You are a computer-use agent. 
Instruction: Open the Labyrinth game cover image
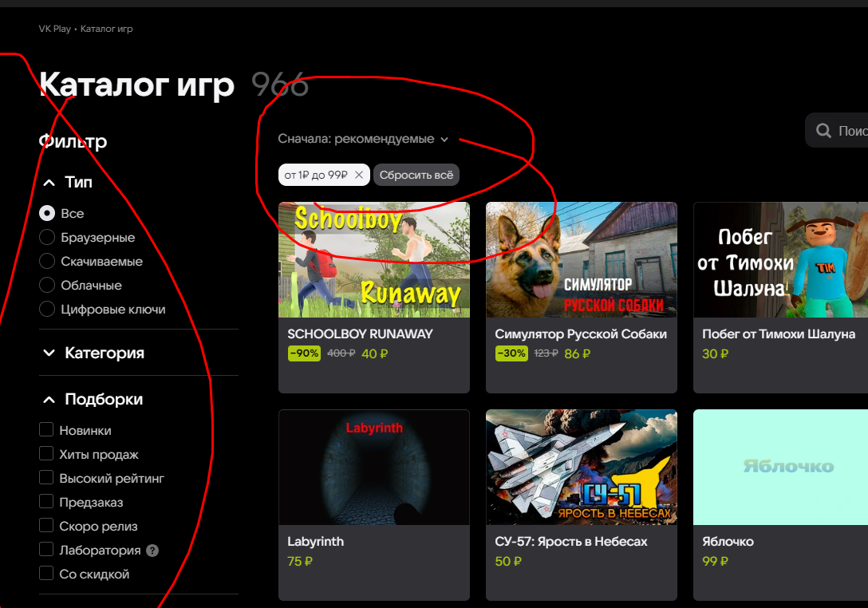374,468
